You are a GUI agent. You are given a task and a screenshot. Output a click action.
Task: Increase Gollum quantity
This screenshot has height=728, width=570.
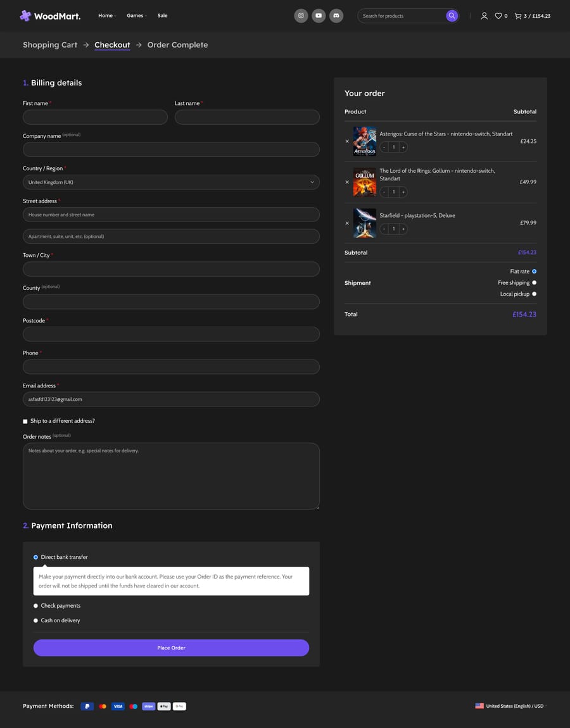pyautogui.click(x=403, y=192)
